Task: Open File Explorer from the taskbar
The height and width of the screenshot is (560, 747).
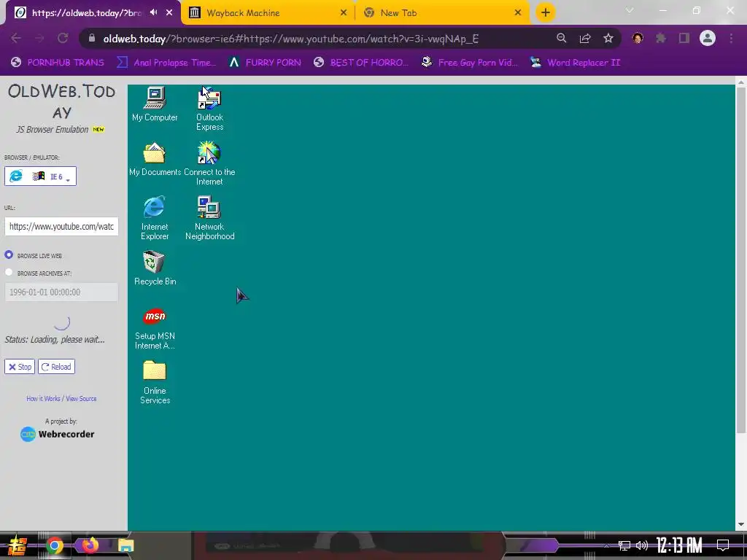Action: click(125, 545)
